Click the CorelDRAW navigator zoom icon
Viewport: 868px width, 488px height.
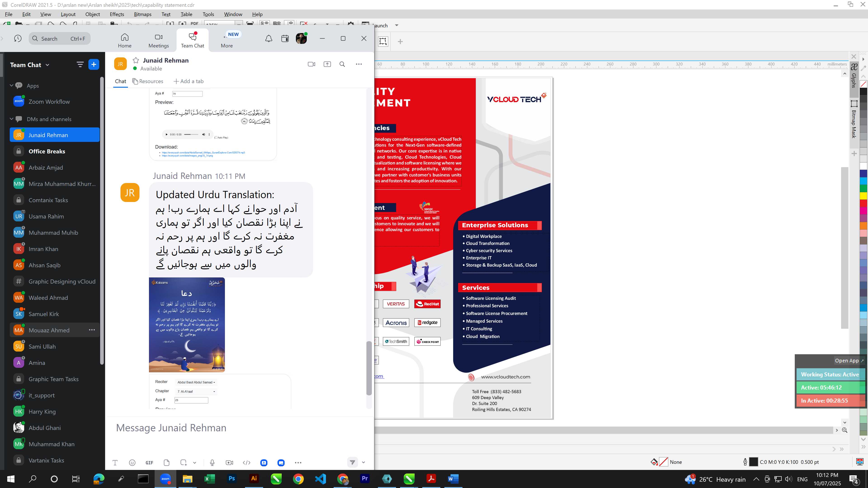[844, 430]
